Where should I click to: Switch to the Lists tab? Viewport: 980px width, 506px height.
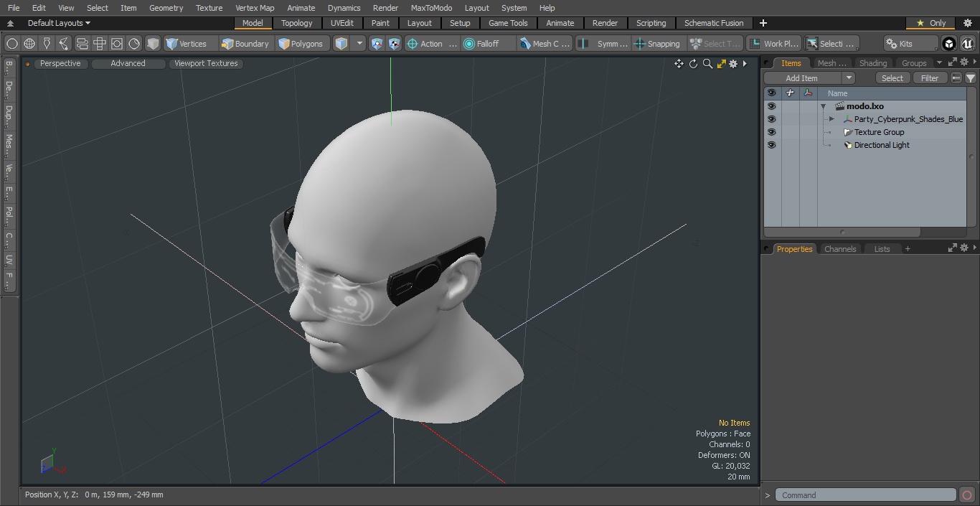click(882, 249)
